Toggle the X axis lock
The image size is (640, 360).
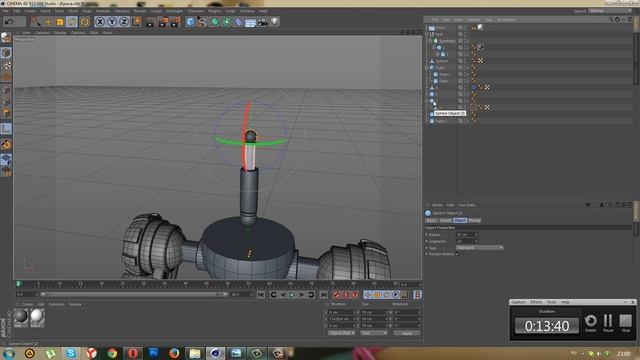pos(100,22)
